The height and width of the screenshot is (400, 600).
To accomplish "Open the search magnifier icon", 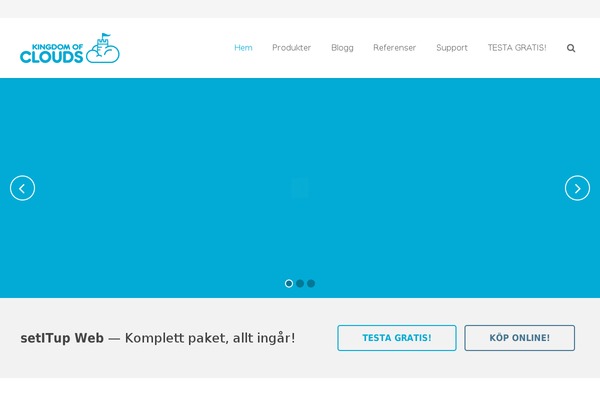I will (571, 48).
